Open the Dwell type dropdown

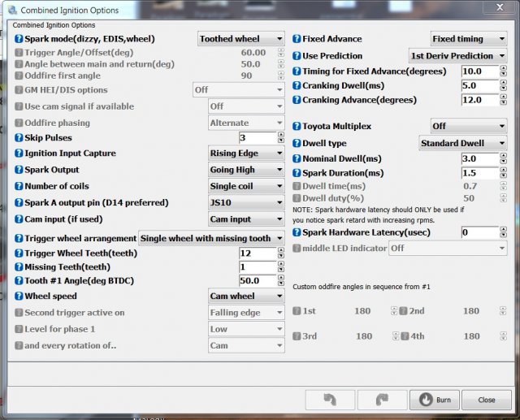coord(462,143)
